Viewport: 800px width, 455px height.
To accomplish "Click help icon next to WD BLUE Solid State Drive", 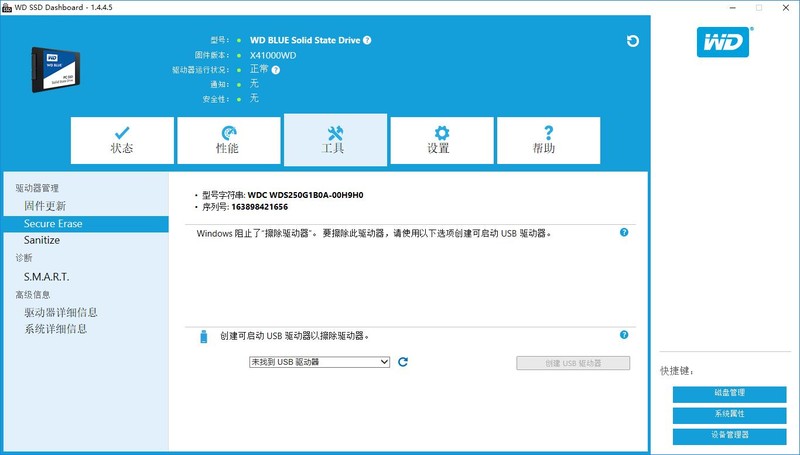I will point(367,40).
